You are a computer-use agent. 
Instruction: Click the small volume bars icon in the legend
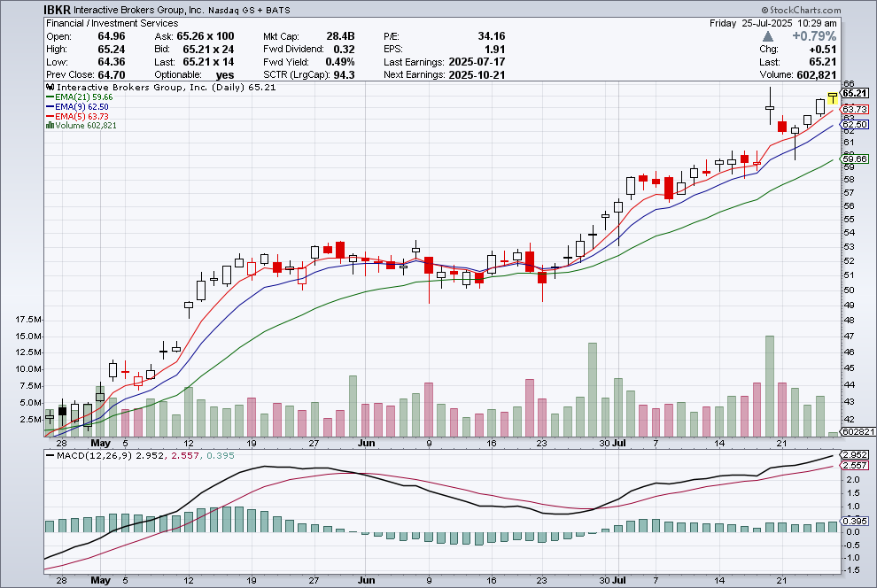pyautogui.click(x=50, y=125)
